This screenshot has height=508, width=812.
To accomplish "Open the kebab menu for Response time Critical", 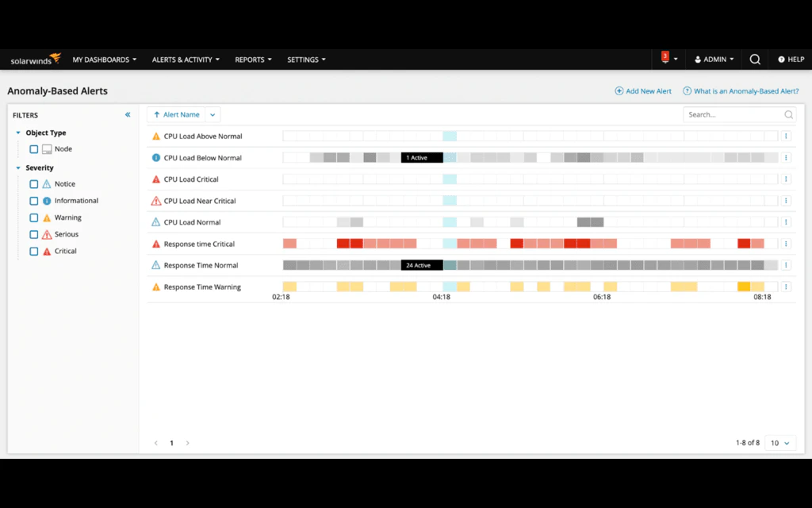I will point(786,243).
